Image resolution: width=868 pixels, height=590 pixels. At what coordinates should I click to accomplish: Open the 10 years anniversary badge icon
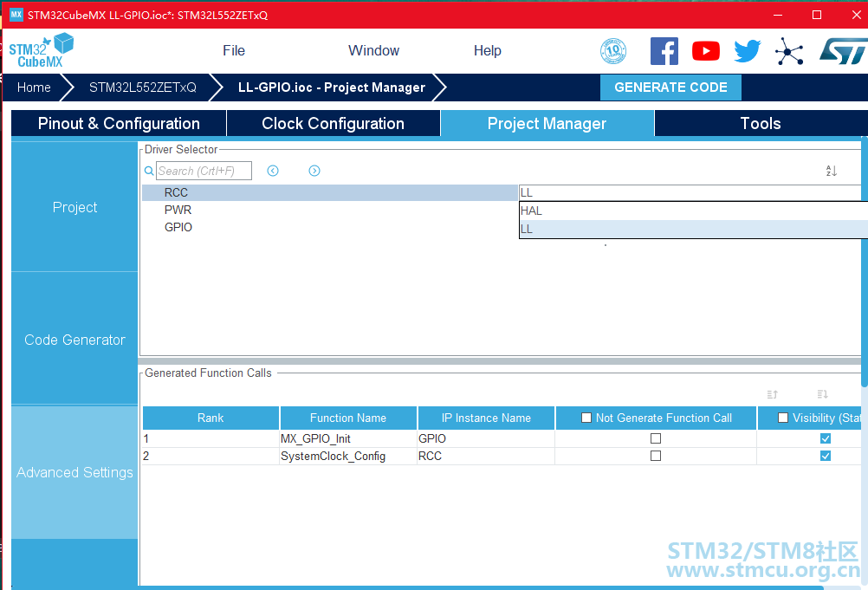click(x=613, y=51)
